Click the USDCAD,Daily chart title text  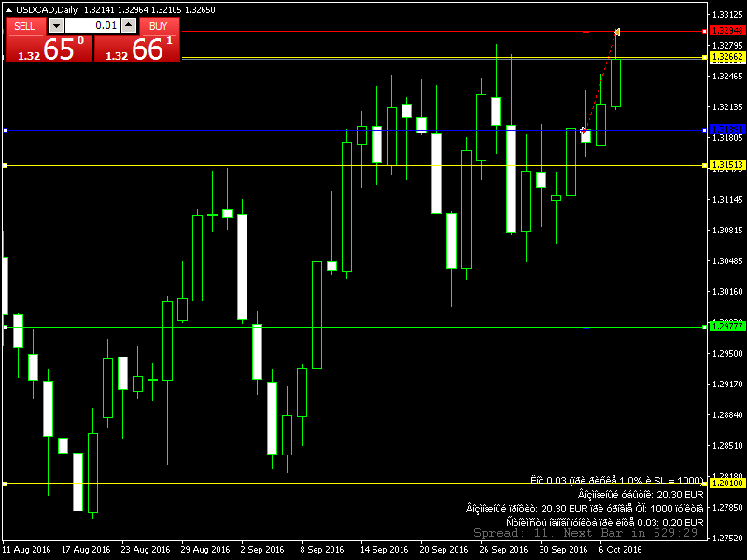(x=47, y=10)
